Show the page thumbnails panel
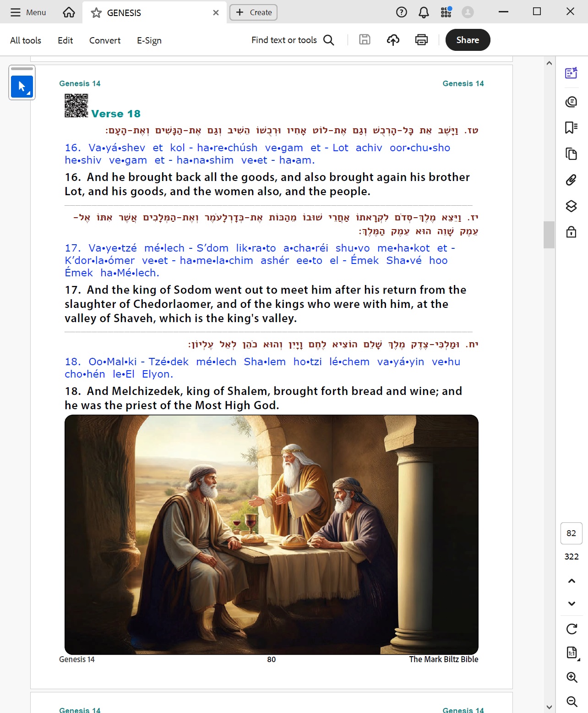This screenshot has width=588, height=713. click(571, 154)
